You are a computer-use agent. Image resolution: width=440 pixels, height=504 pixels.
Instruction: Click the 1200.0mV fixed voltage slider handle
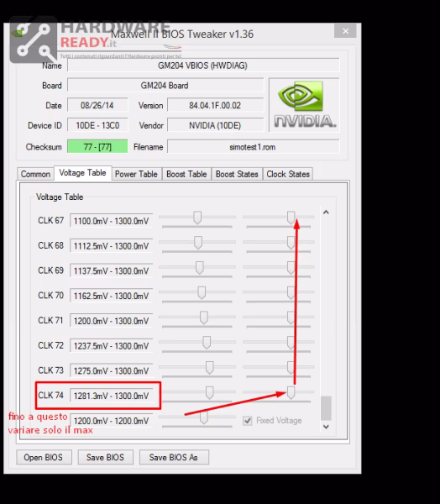tap(203, 417)
